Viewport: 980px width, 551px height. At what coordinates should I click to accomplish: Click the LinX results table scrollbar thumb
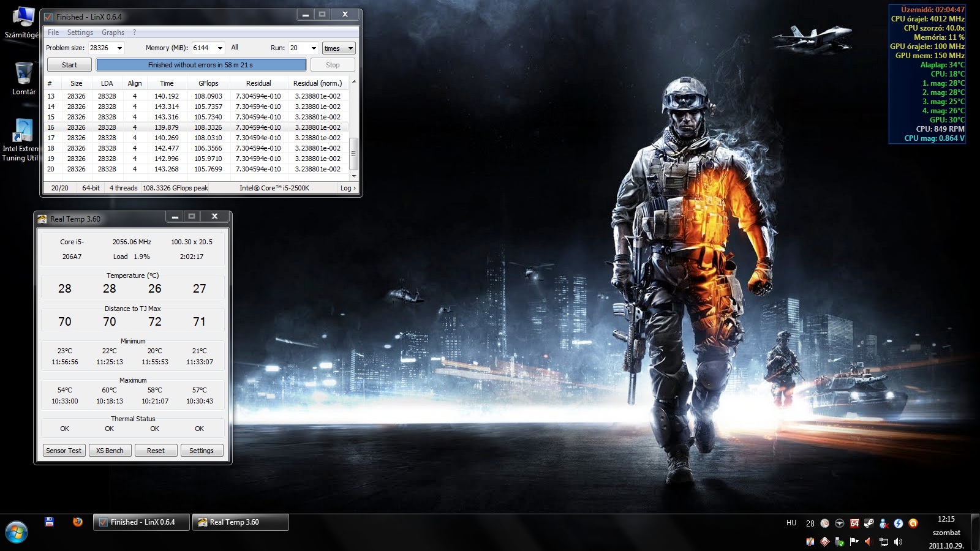[x=353, y=154]
